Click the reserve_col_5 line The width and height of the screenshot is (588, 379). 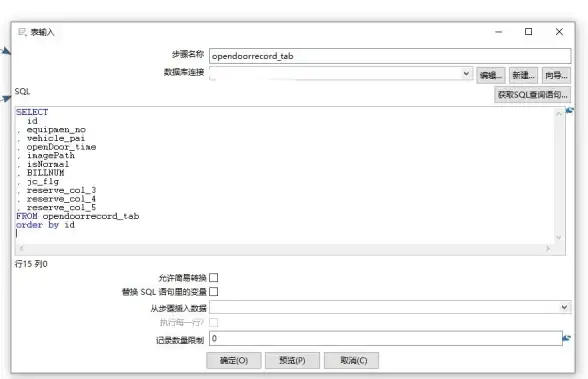[57, 207]
